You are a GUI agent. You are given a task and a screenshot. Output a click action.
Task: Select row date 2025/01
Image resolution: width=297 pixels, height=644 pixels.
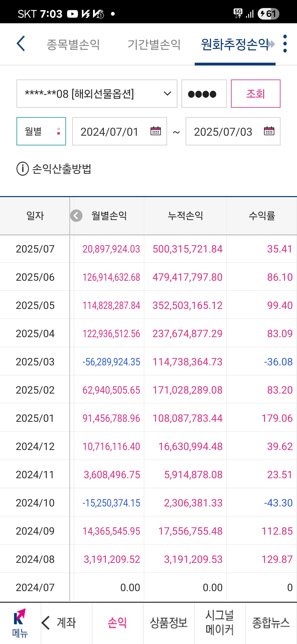pyautogui.click(x=35, y=418)
